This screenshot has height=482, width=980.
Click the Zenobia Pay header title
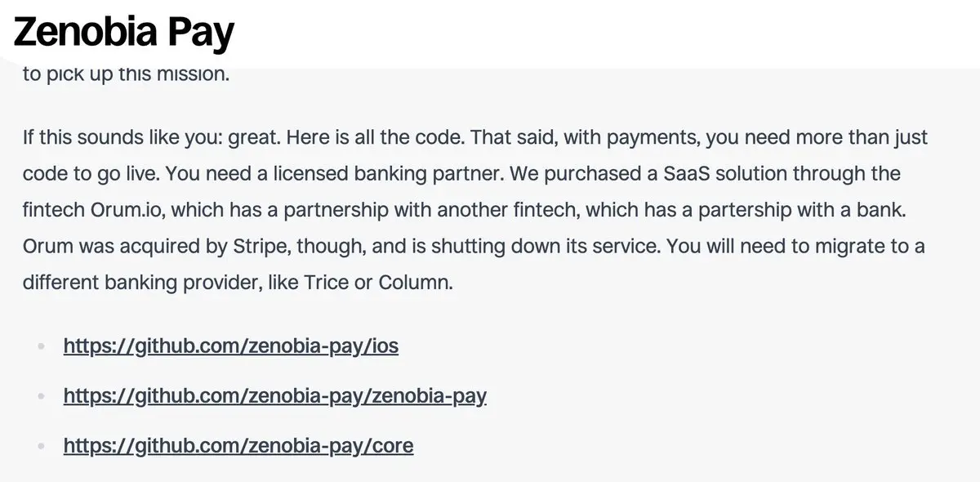[124, 33]
